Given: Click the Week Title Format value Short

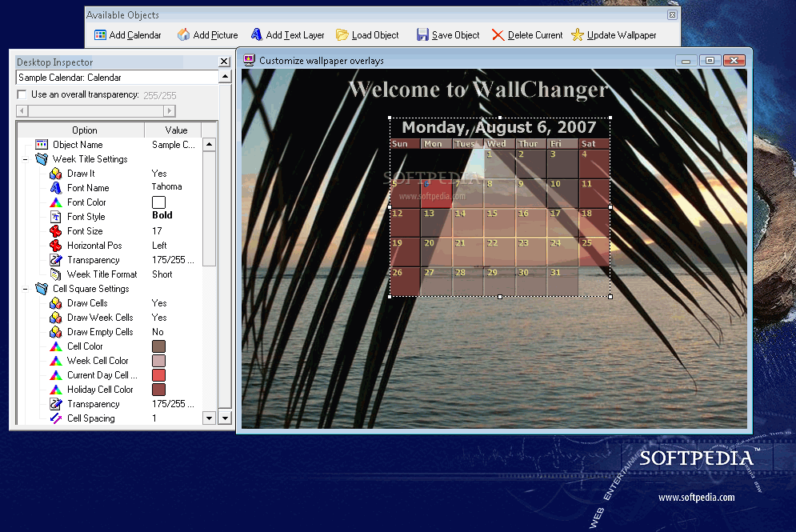Looking at the screenshot, I should tap(162, 274).
